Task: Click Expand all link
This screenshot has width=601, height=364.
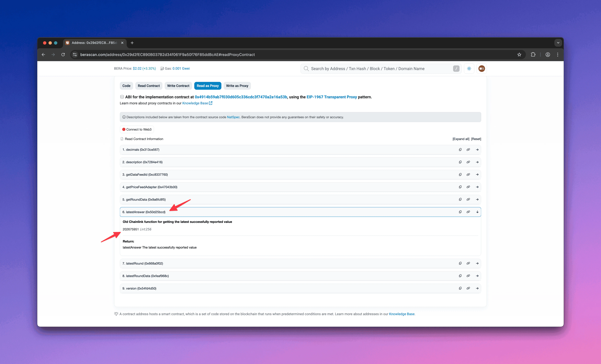Action: 460,139
